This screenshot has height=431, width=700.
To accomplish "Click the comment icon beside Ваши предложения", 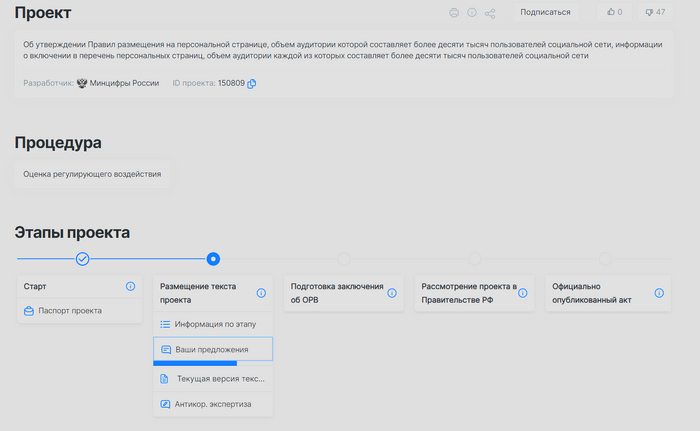I will (x=166, y=349).
